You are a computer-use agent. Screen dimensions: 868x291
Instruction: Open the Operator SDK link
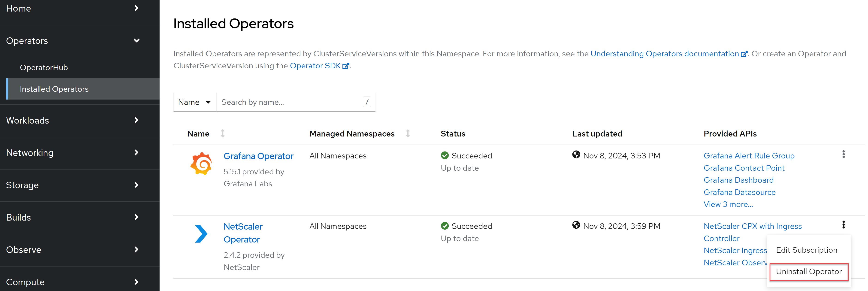pos(315,66)
